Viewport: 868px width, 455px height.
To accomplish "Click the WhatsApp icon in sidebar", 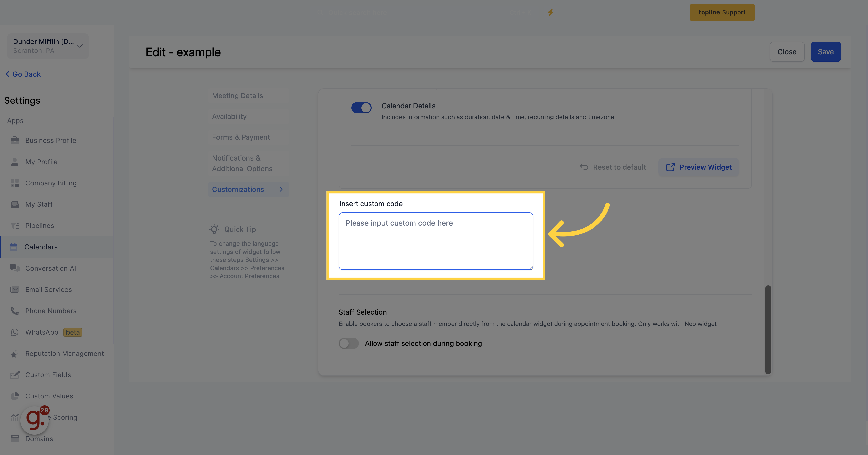I will tap(14, 332).
